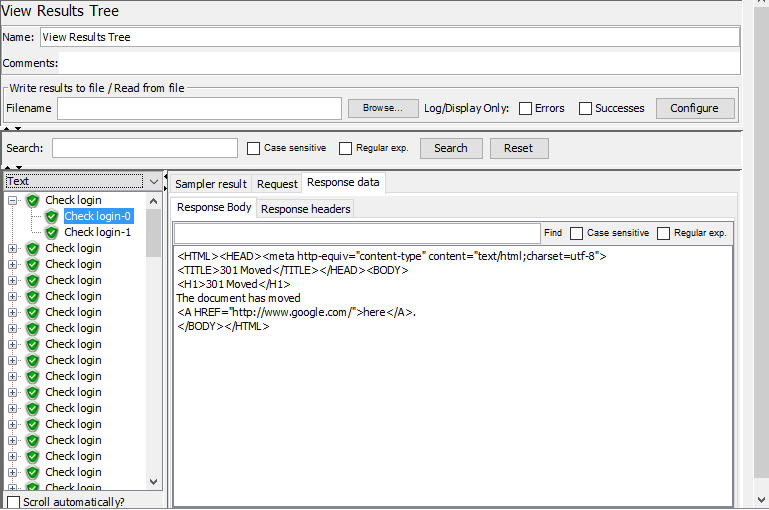Switch to the Sampler result tab
Screen dimensions: 769x510
click(x=211, y=184)
